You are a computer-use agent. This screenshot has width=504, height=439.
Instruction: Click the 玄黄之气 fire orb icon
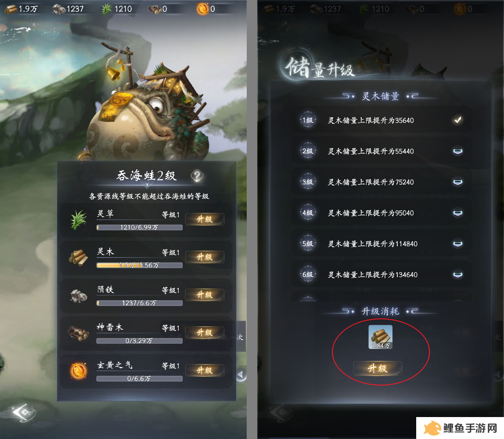pos(79,371)
